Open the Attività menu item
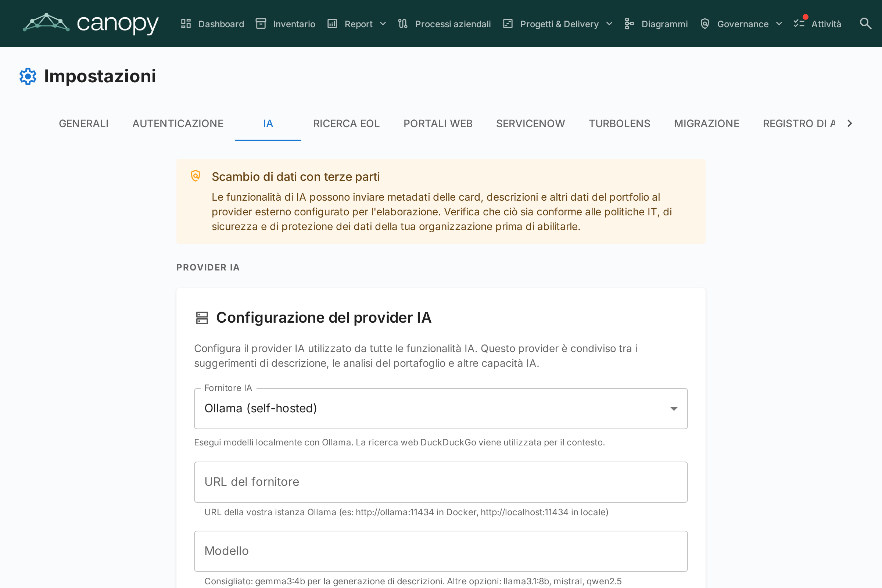Viewport: 882px width, 588px height. pos(817,24)
